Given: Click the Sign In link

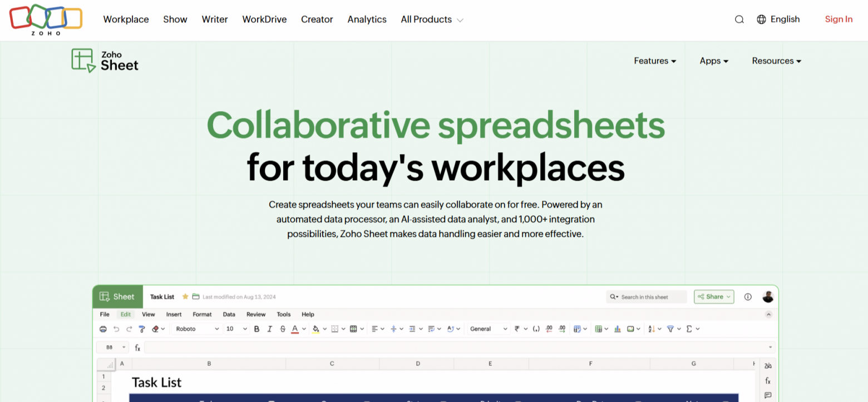Looking at the screenshot, I should point(839,19).
